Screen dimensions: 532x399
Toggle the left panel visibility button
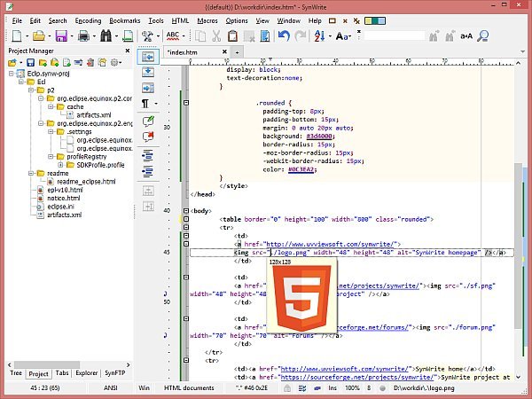pyautogui.click(x=148, y=57)
